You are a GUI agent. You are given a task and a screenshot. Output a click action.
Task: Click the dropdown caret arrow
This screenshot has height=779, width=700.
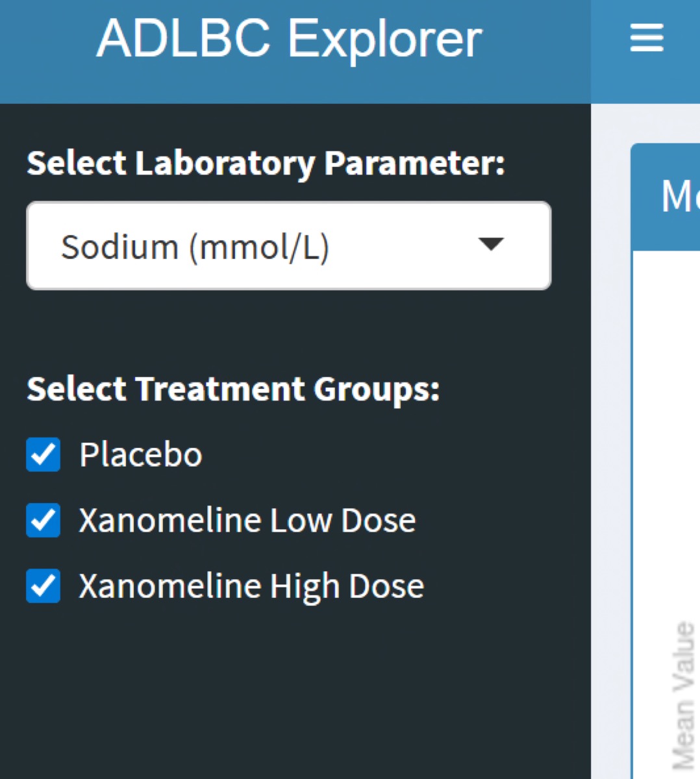tap(490, 245)
